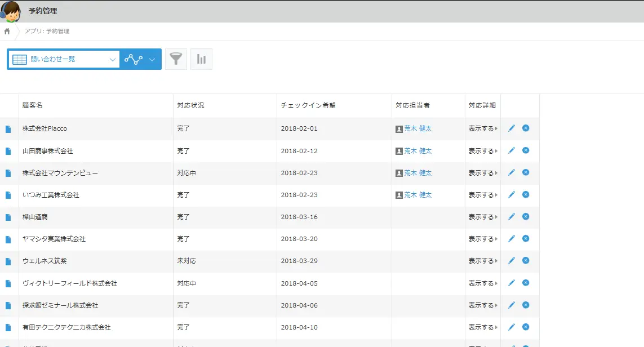
Task: Click the graph view icon button
Action: coord(134,59)
